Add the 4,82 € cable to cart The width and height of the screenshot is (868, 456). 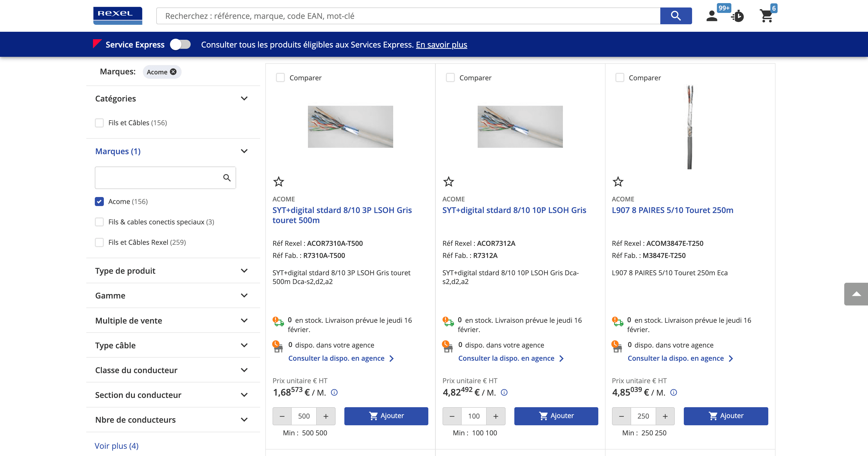[x=556, y=416]
